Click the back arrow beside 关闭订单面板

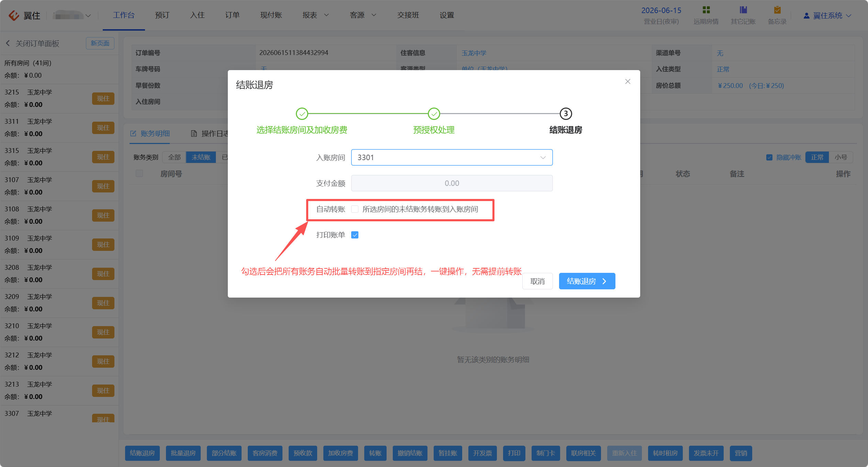tap(8, 43)
